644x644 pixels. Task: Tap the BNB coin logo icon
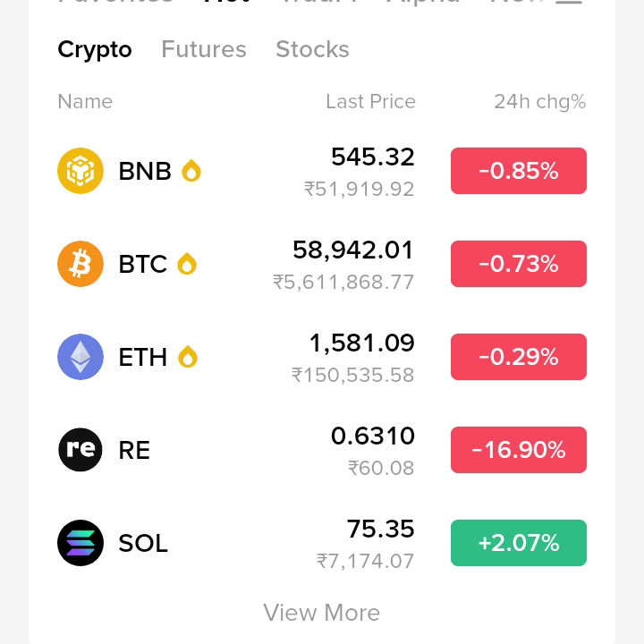click(80, 171)
